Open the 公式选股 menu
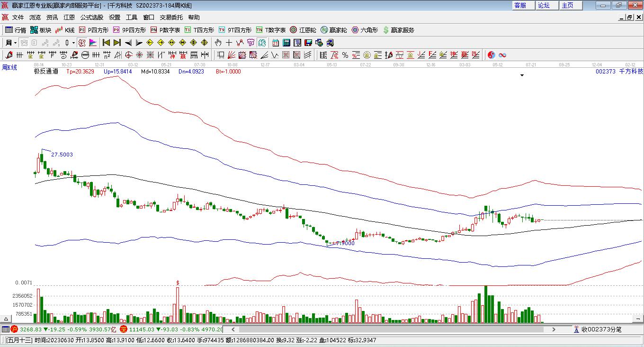 (x=91, y=18)
